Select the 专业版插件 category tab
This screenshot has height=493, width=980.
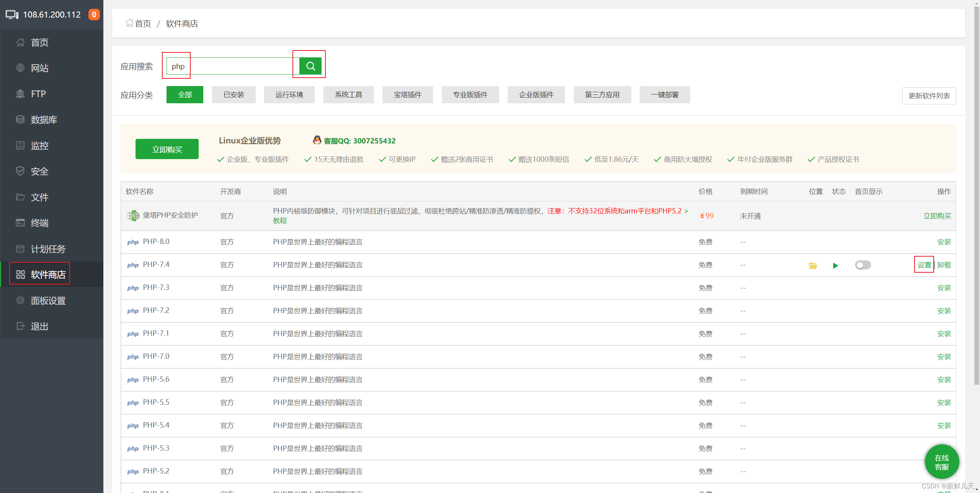pos(470,94)
